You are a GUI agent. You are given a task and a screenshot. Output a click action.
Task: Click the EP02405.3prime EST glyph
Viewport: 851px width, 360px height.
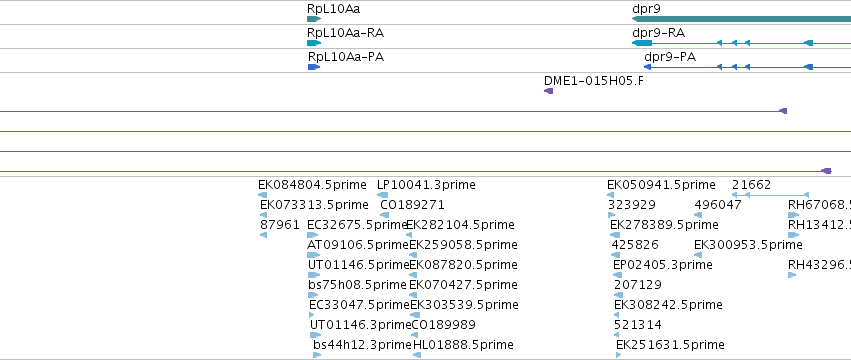[x=618, y=275]
